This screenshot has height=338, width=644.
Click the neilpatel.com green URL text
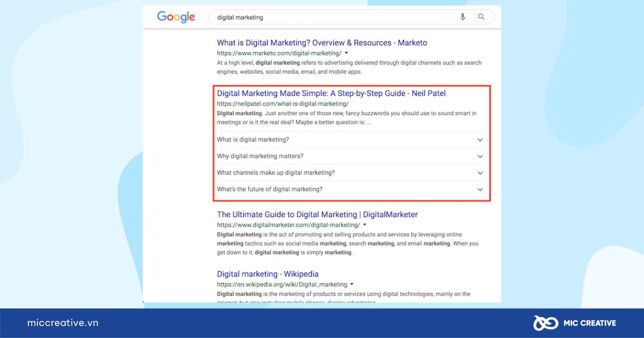coord(283,104)
